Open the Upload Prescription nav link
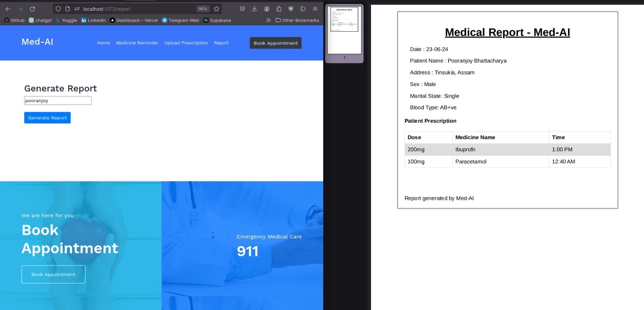This screenshot has width=644, height=310. click(186, 43)
